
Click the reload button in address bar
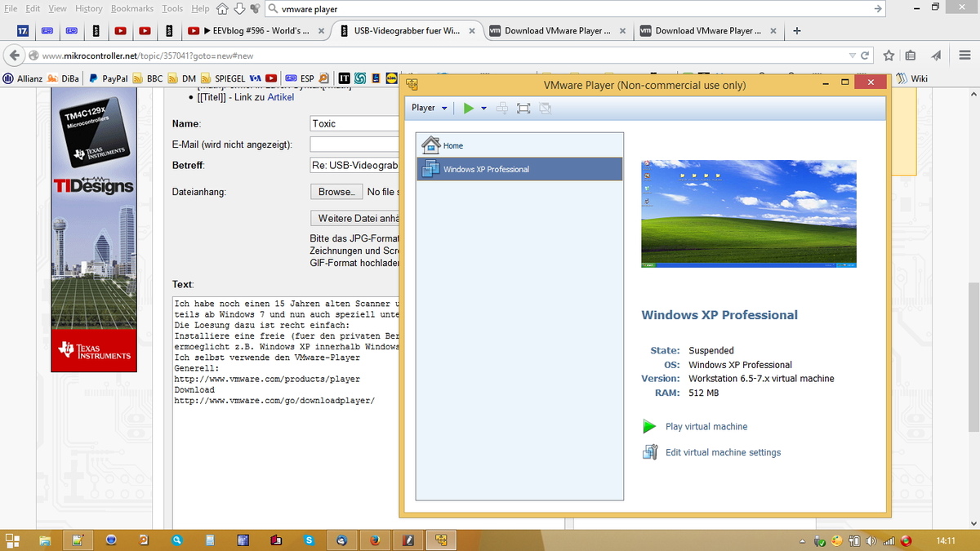pos(866,56)
